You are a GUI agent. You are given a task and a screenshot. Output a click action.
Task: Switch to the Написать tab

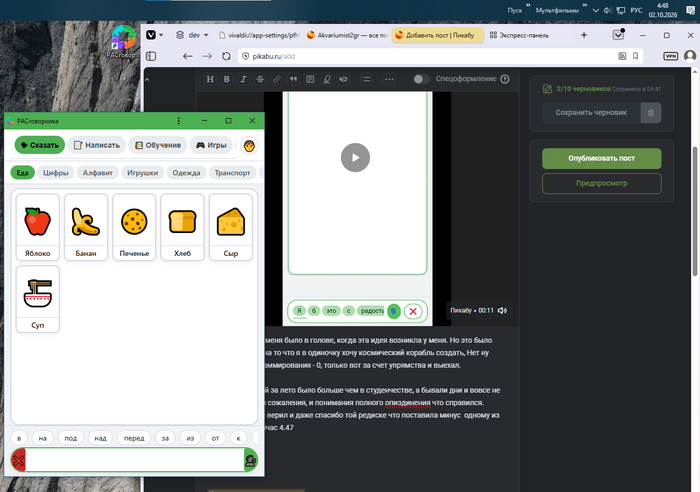[96, 145]
